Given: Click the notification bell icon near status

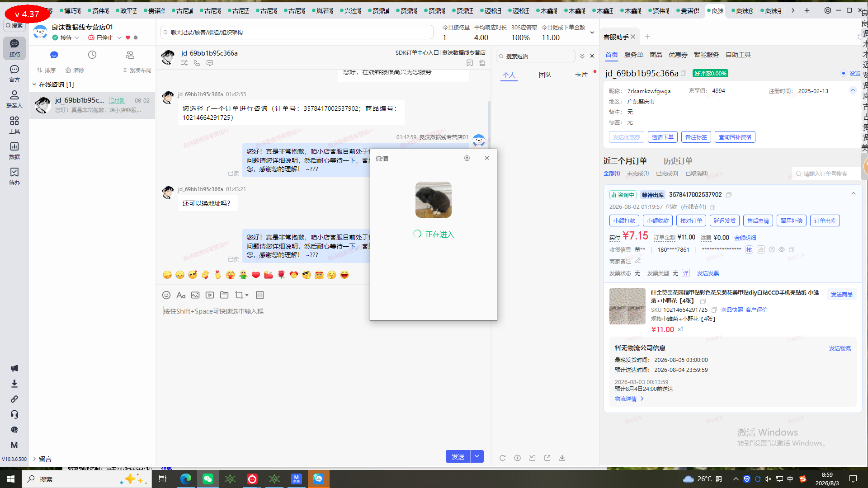Looking at the screenshot, I should (136, 38).
